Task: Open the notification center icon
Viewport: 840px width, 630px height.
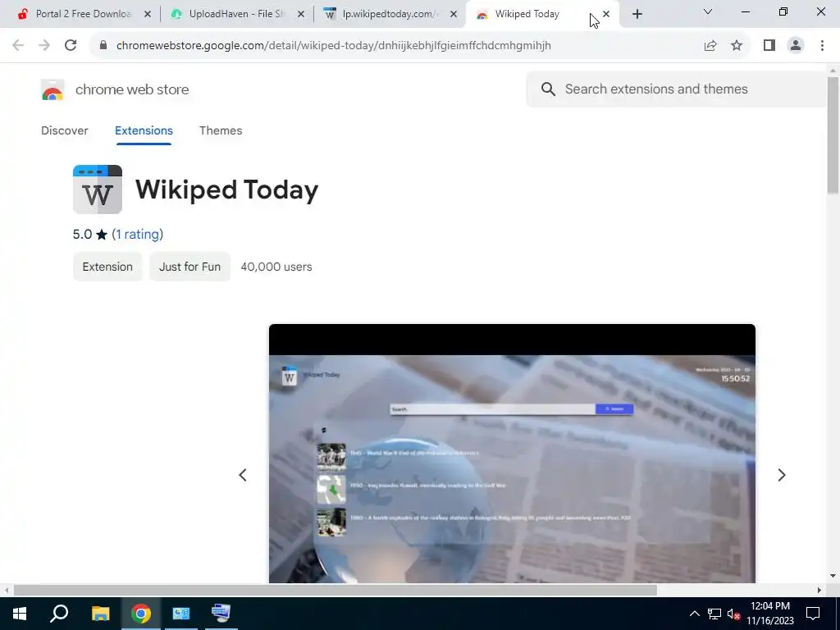Action: click(813, 614)
